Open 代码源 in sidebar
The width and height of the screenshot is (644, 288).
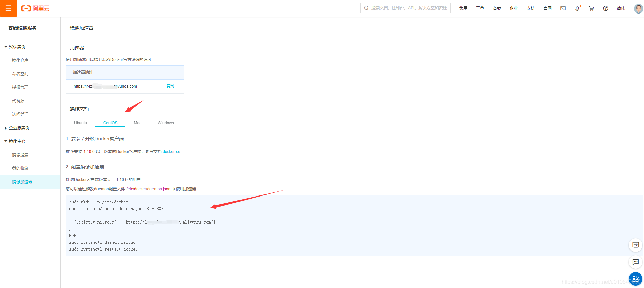(18, 101)
